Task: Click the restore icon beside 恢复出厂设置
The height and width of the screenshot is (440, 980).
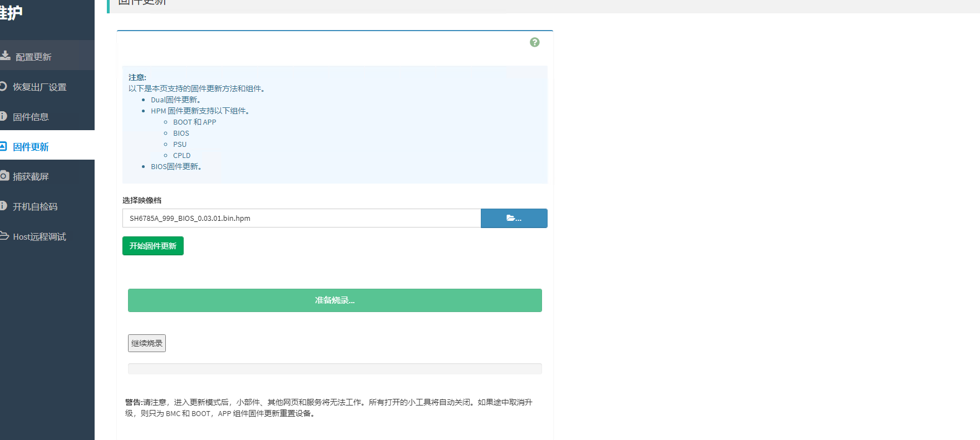Action: click(x=3, y=86)
